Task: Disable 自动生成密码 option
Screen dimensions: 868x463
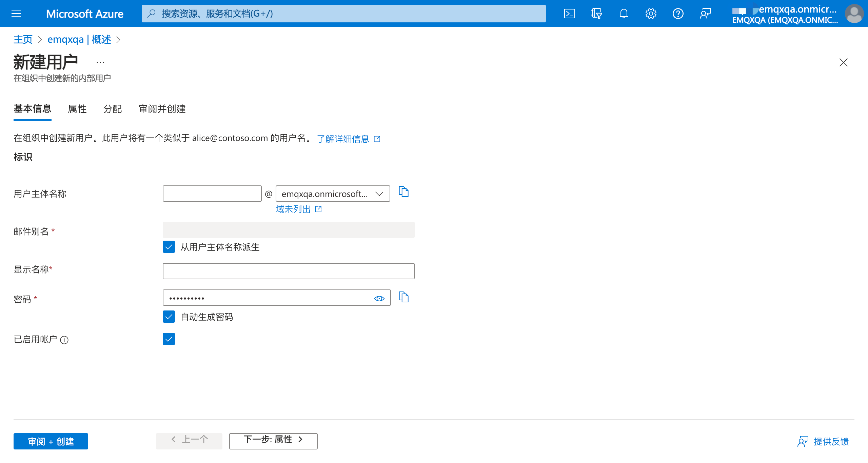Action: 169,317
